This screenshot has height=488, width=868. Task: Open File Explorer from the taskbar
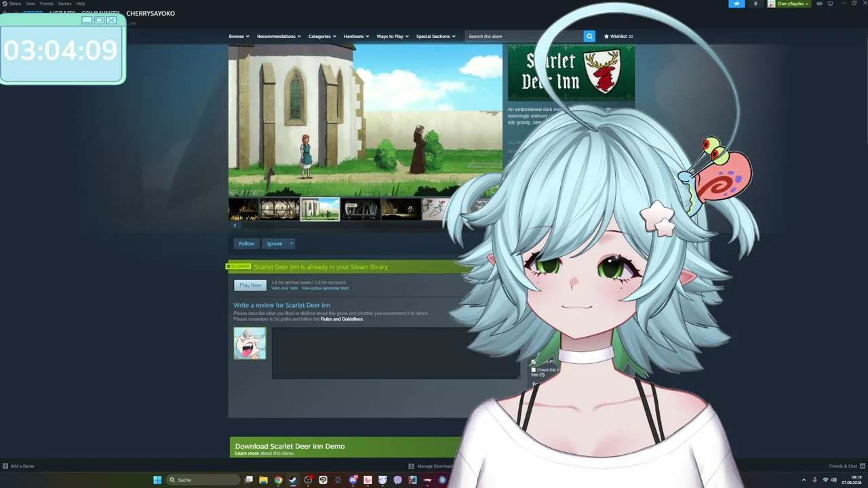(263, 480)
